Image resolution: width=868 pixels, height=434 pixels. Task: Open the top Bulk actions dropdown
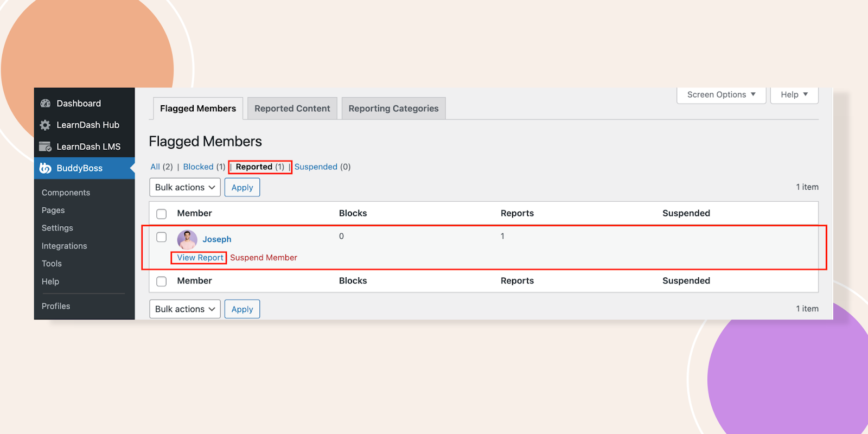click(x=185, y=187)
